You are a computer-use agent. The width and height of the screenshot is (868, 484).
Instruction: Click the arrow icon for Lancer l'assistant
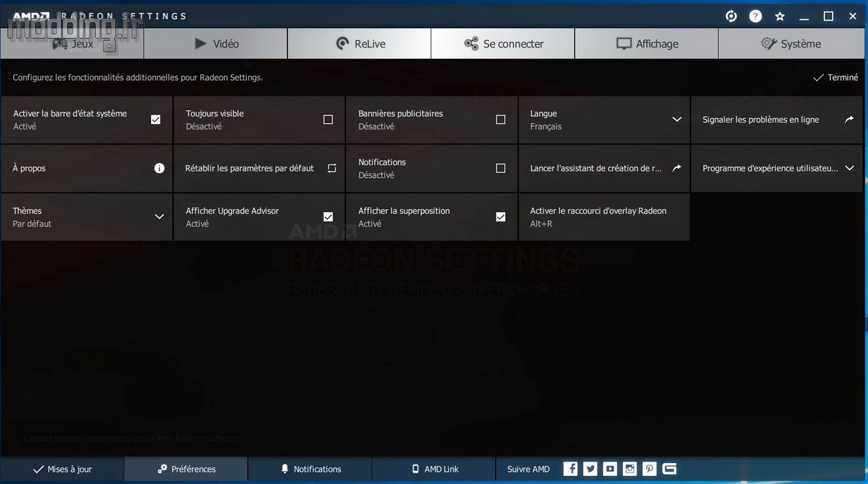[676, 168]
